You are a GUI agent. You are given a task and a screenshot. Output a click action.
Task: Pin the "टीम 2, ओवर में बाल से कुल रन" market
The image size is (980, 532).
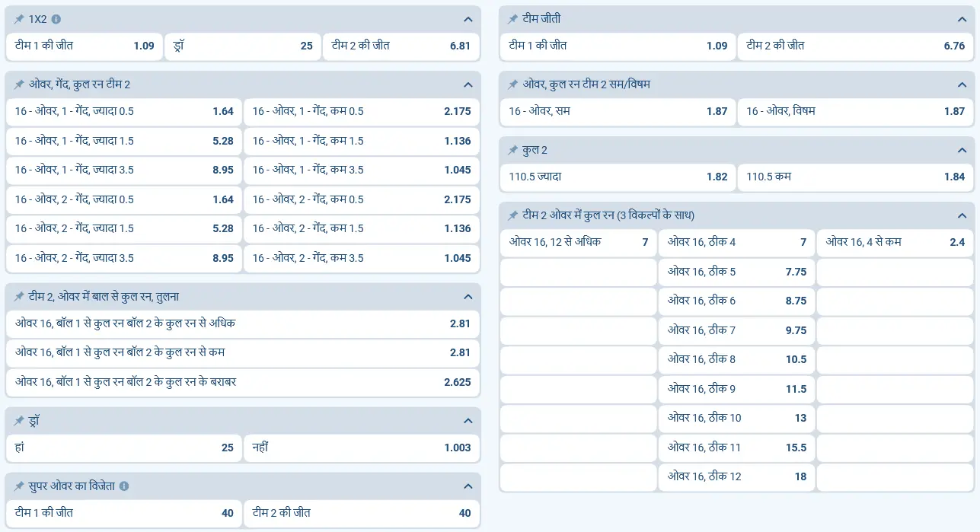19,297
